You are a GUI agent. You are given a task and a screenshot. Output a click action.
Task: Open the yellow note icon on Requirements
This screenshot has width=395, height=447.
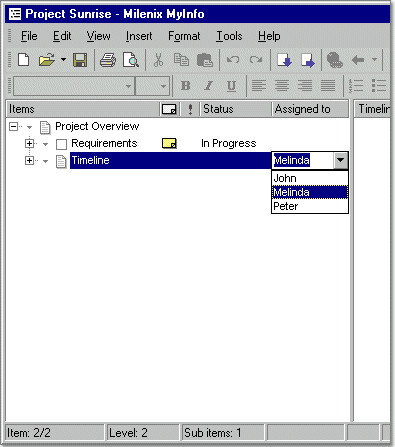click(x=169, y=143)
